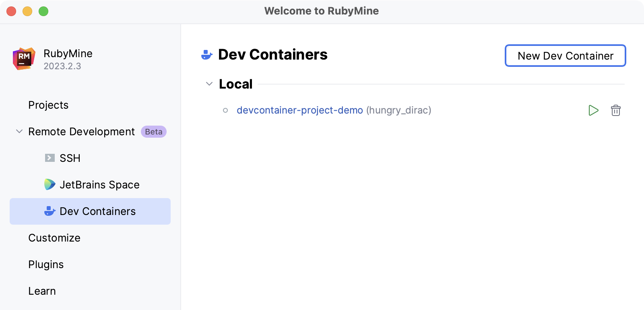
Task: Collapse the Local containers group
Action: (209, 84)
